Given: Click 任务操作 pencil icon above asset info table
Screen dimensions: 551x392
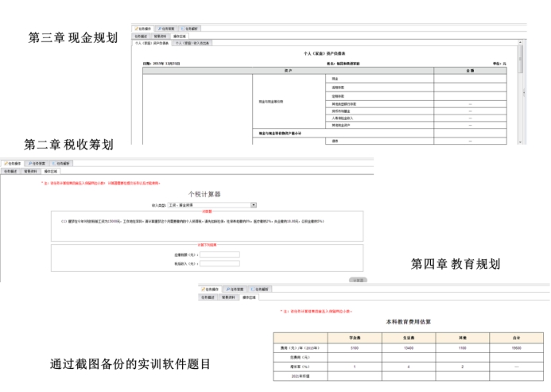Looking at the screenshot, I should 137,29.
